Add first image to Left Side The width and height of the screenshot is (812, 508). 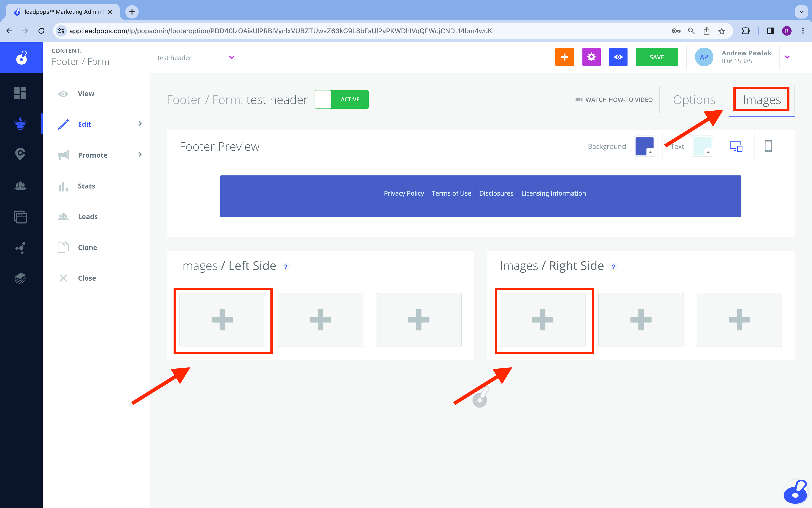tap(222, 320)
